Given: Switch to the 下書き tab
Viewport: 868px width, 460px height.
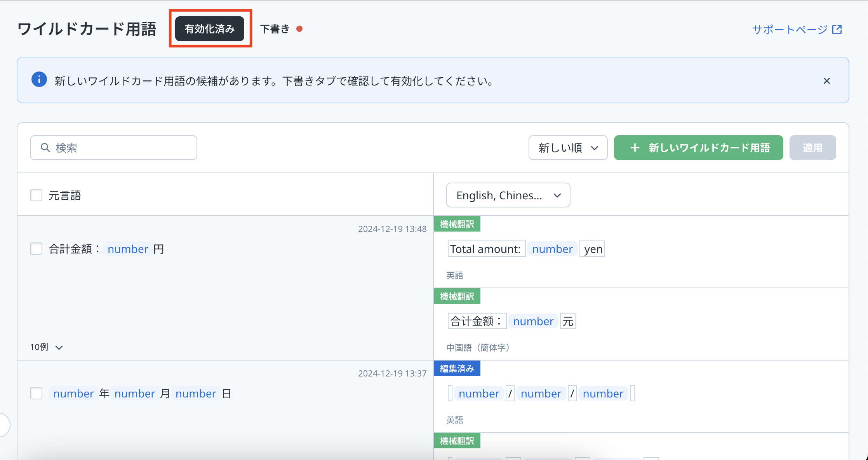Looking at the screenshot, I should tap(275, 29).
